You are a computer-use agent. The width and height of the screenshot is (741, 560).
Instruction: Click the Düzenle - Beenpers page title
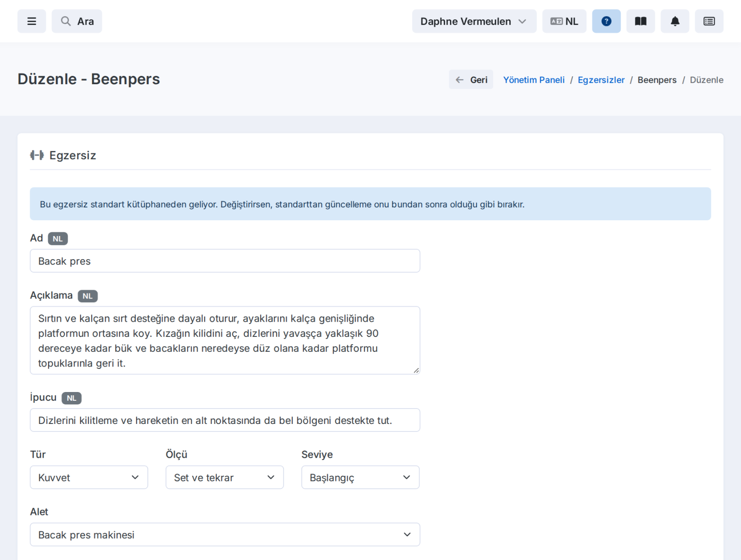coord(89,79)
